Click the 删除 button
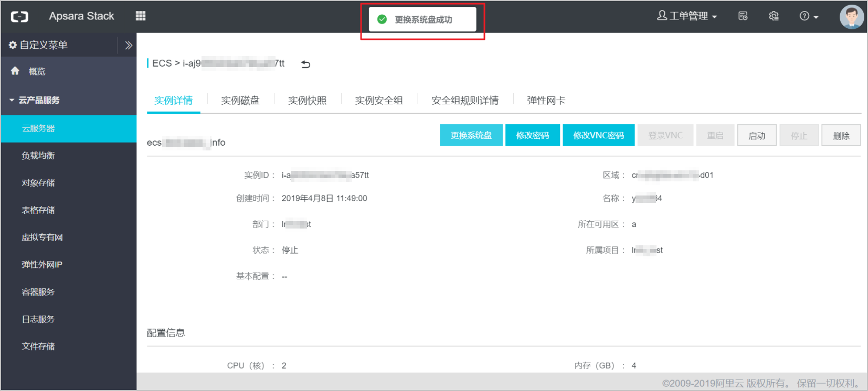Image resolution: width=868 pixels, height=391 pixels. [x=841, y=135]
